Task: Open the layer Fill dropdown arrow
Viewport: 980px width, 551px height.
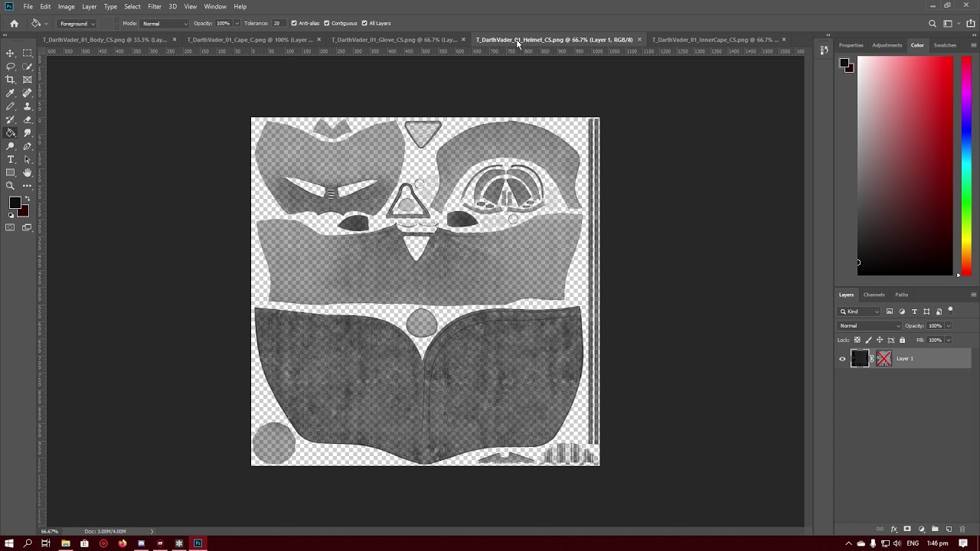Action: [948, 340]
